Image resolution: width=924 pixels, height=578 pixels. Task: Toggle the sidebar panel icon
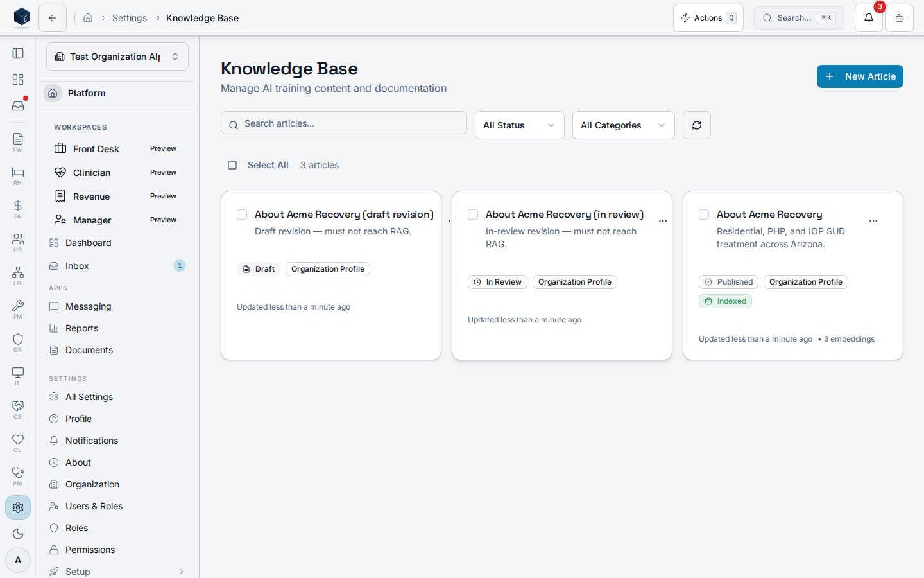[x=18, y=53]
